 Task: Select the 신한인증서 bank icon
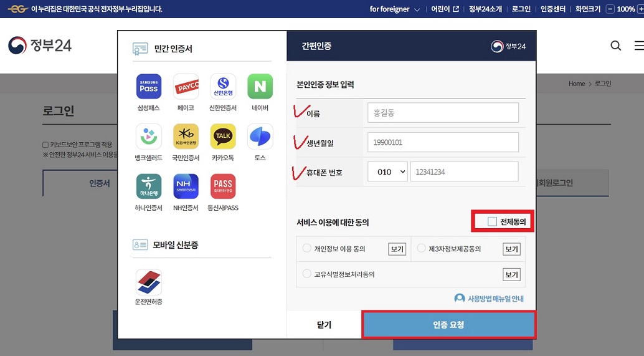click(x=223, y=86)
